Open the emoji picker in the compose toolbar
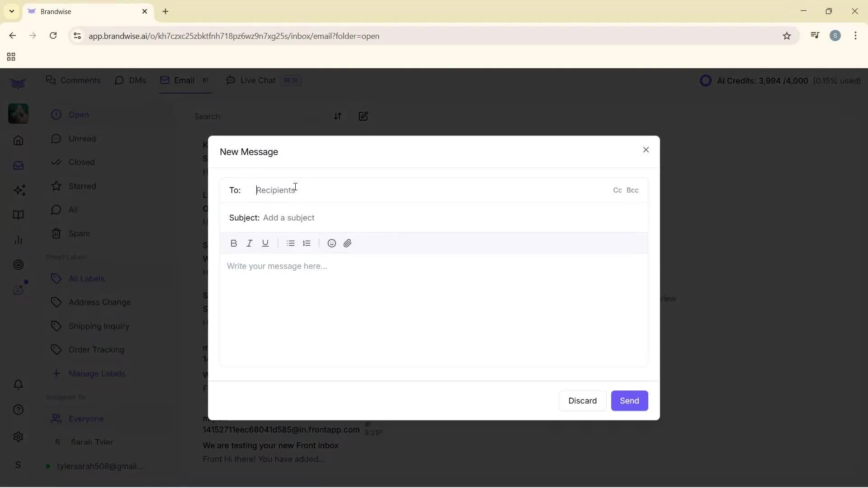This screenshot has height=488, width=868. pyautogui.click(x=331, y=243)
